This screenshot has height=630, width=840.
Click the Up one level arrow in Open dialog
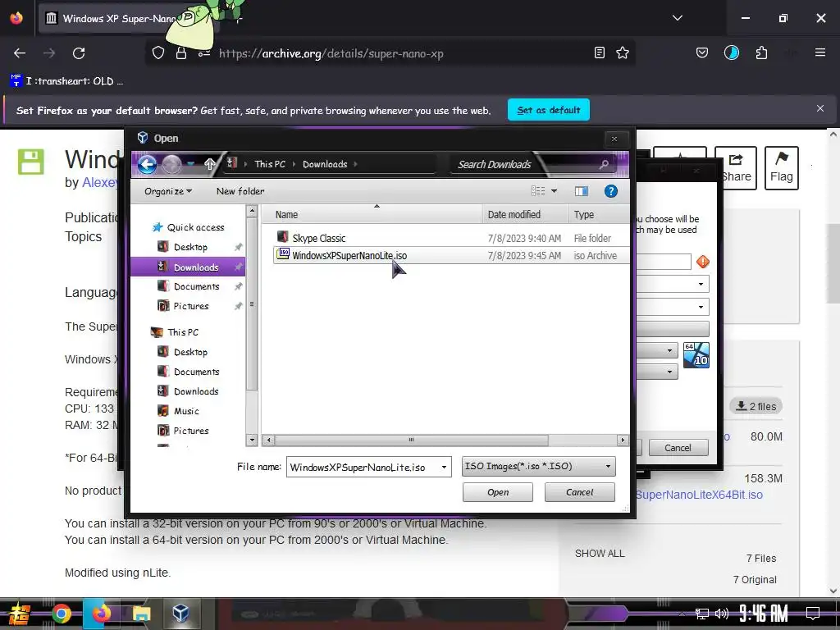click(209, 164)
